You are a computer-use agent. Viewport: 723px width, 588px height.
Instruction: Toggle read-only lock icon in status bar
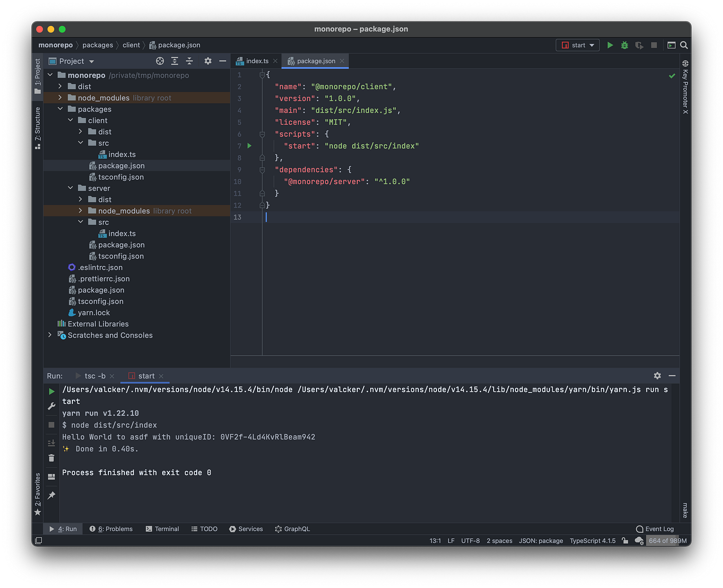[625, 541]
